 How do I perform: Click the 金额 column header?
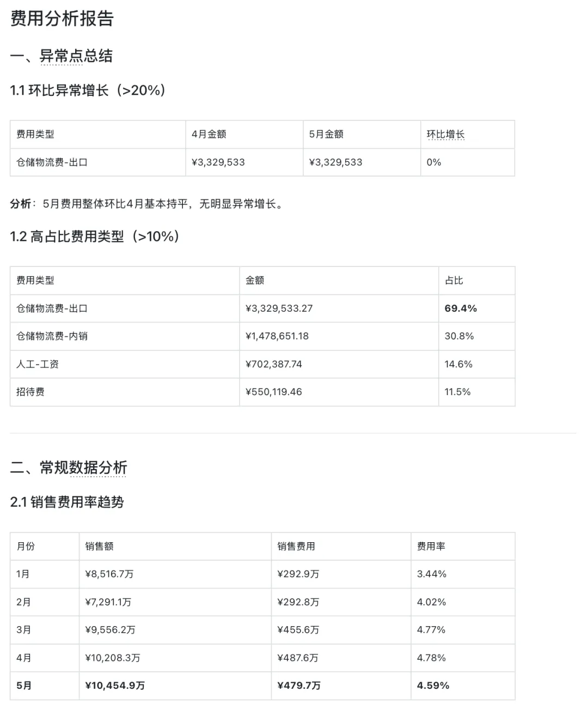255,280
